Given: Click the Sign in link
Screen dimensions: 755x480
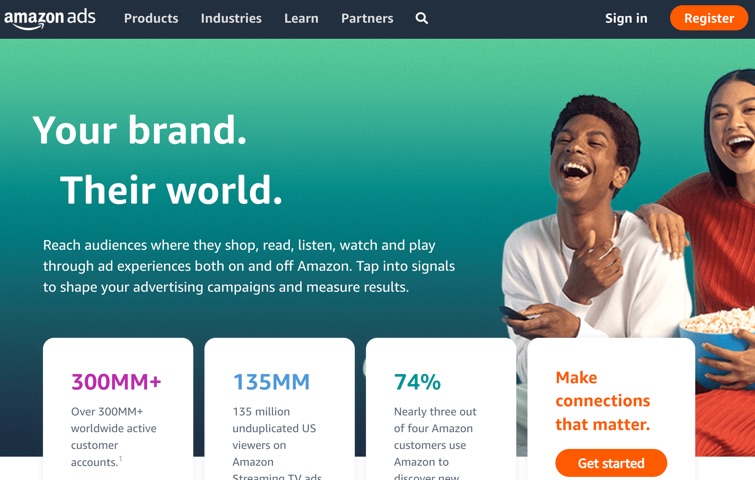Looking at the screenshot, I should (x=626, y=18).
